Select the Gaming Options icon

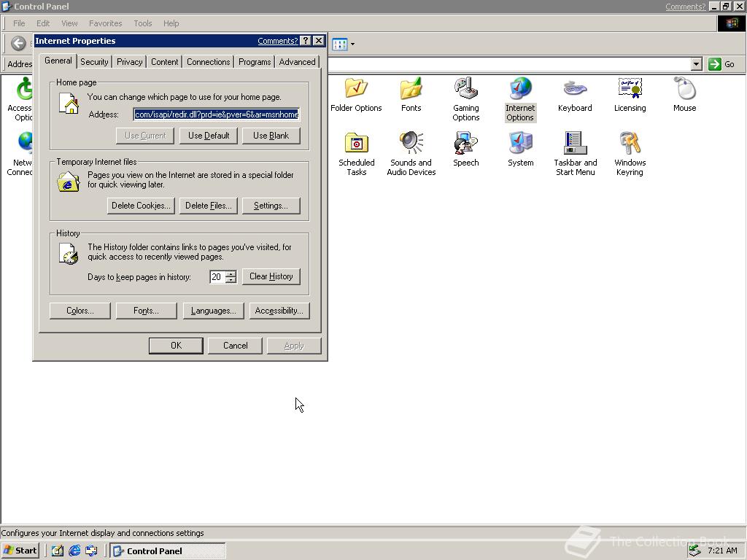pyautogui.click(x=465, y=99)
